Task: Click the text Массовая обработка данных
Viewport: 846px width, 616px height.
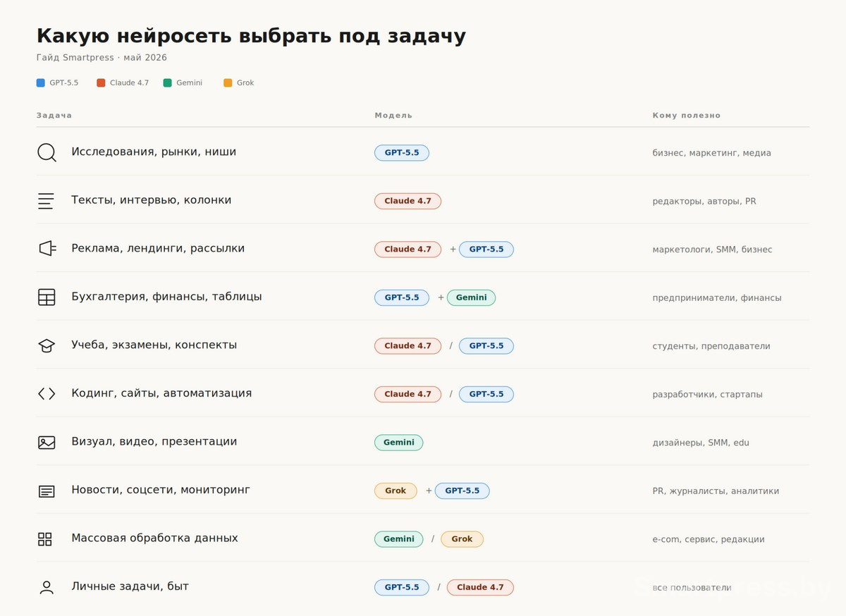Action: pos(155,538)
